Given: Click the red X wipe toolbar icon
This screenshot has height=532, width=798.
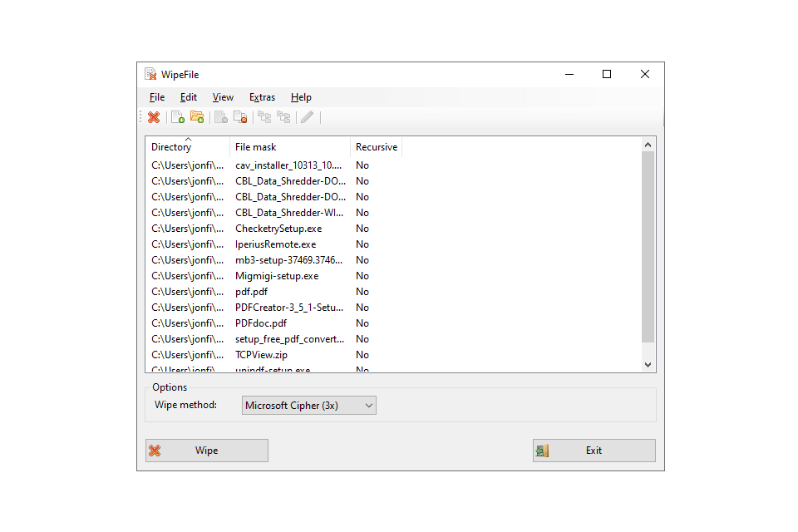Looking at the screenshot, I should 154,117.
